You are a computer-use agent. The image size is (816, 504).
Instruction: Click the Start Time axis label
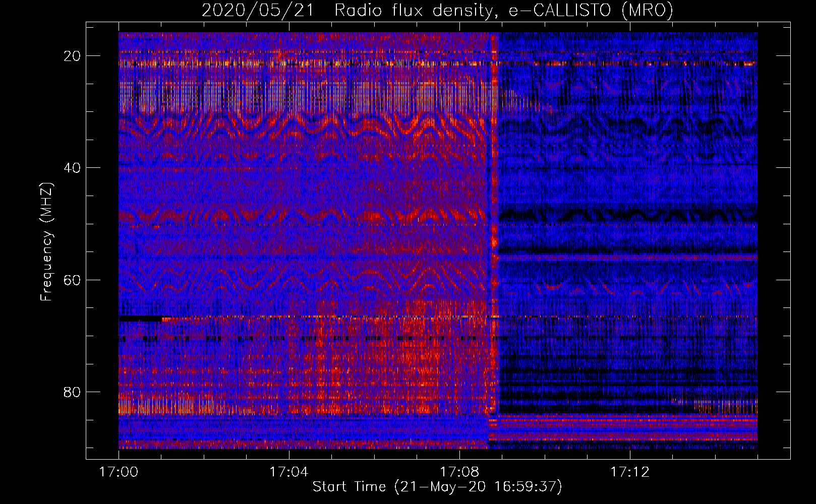click(437, 487)
